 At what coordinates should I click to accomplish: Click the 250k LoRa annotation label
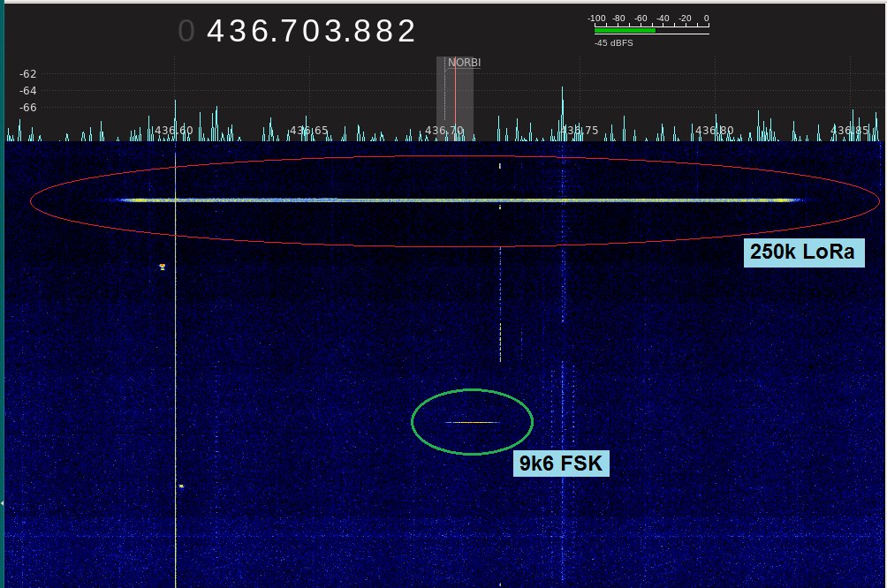pyautogui.click(x=803, y=252)
